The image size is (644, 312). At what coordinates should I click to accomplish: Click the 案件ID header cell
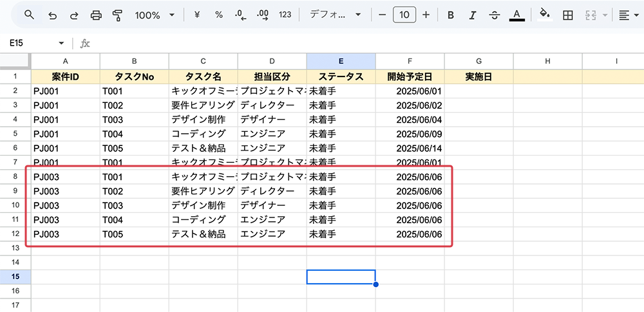point(65,77)
